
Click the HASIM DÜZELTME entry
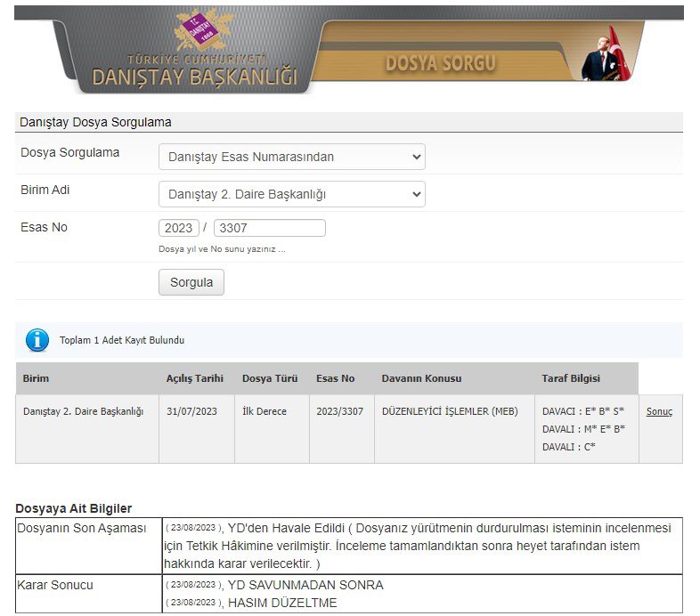pos(282,603)
